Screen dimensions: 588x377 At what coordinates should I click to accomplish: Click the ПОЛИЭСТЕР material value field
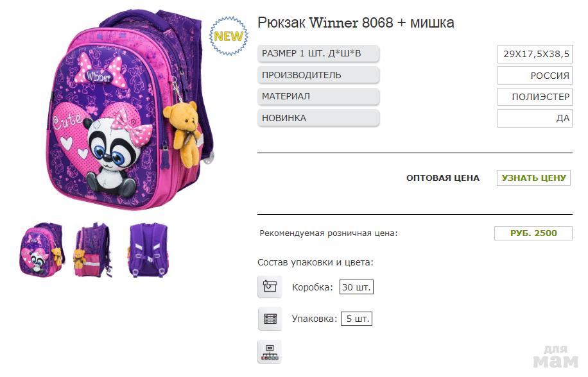(535, 97)
